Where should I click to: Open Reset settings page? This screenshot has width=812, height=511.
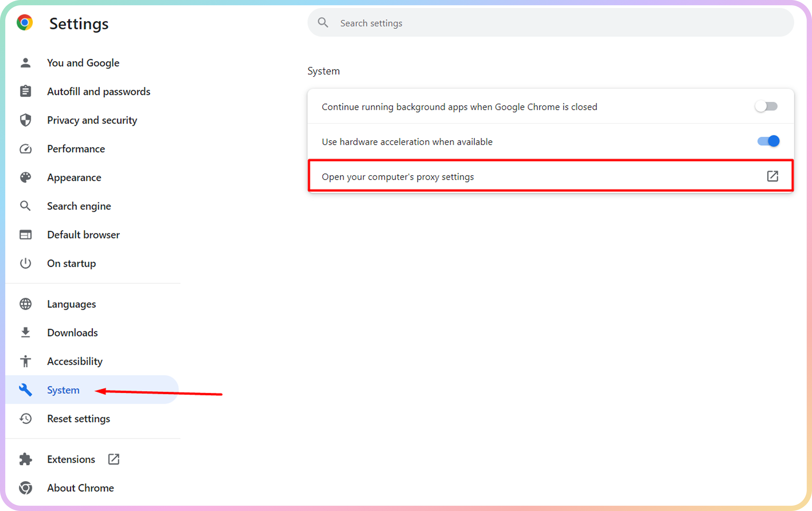[79, 419]
